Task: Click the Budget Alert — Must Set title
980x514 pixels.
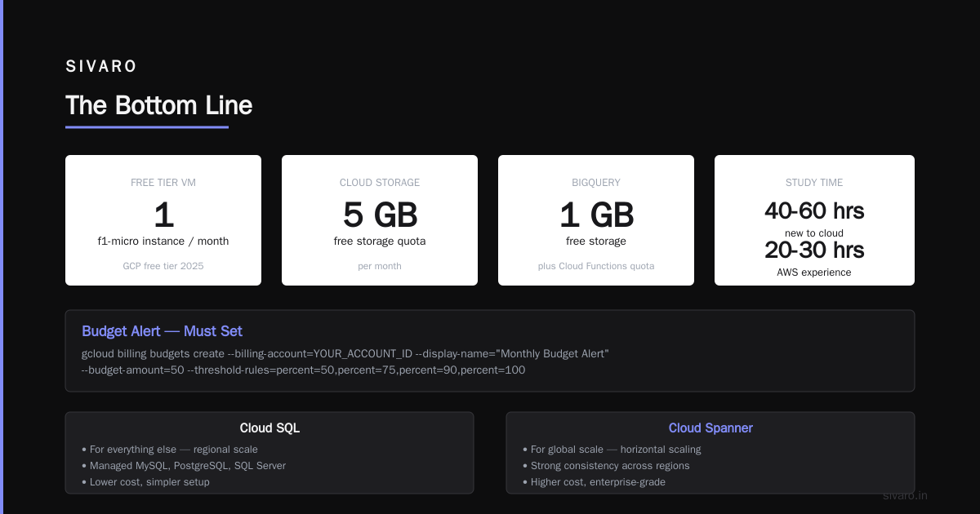Action: tap(162, 331)
